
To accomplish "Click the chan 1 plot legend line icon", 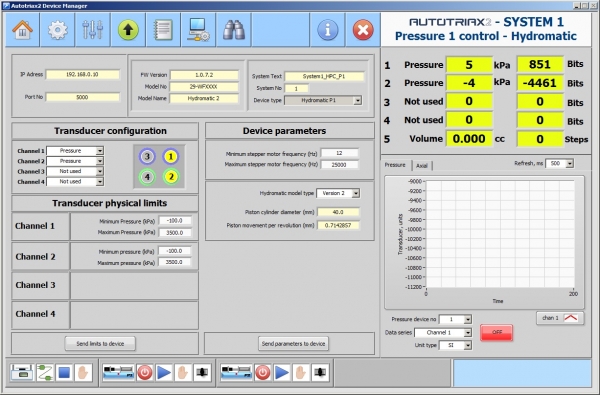I will click(571, 318).
